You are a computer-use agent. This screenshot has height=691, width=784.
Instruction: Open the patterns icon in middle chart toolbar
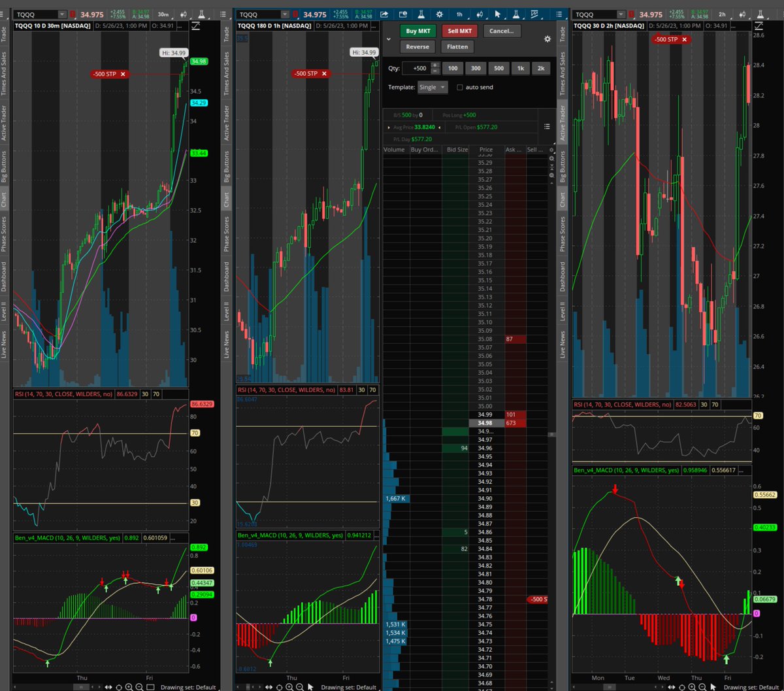tap(534, 14)
